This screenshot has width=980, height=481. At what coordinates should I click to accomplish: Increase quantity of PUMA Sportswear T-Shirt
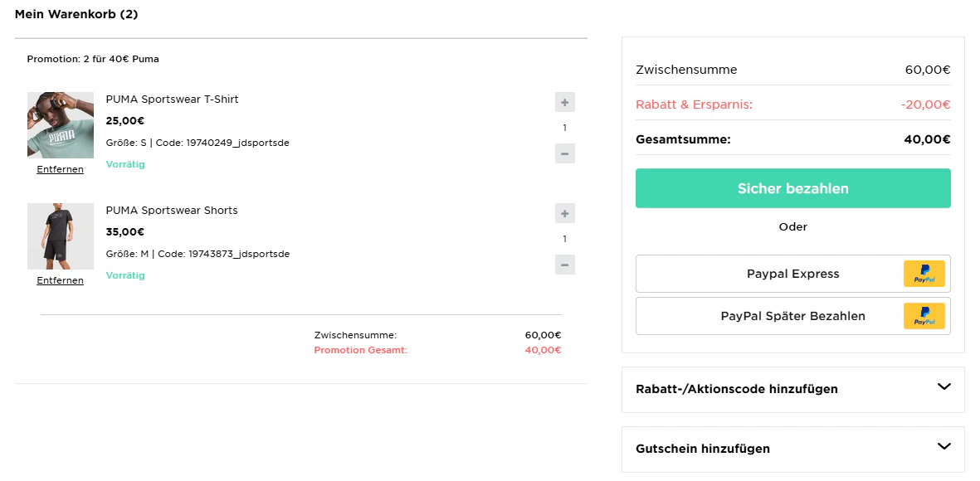[x=564, y=102]
